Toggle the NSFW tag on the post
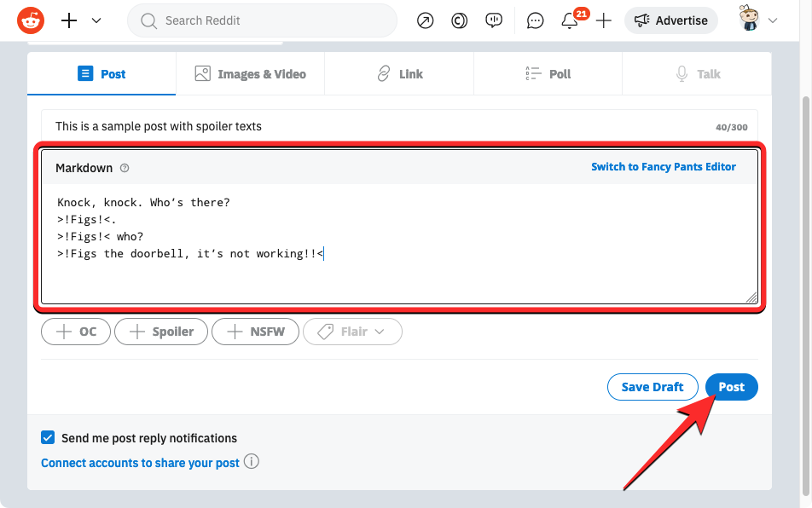Viewport: 812px width, 508px height. pyautogui.click(x=255, y=332)
